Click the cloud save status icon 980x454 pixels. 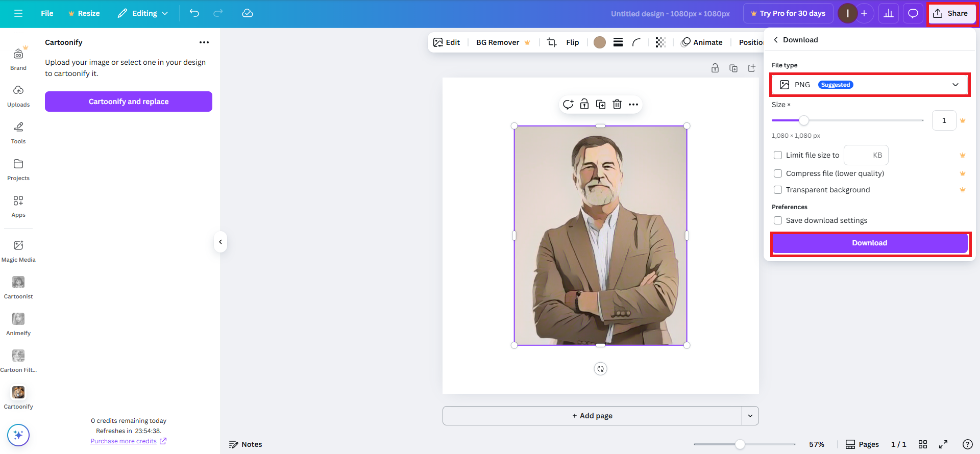248,13
